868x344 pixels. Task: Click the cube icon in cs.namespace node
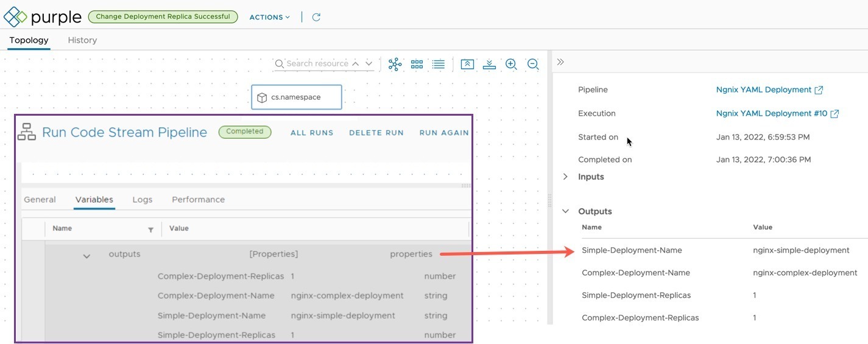(x=262, y=97)
